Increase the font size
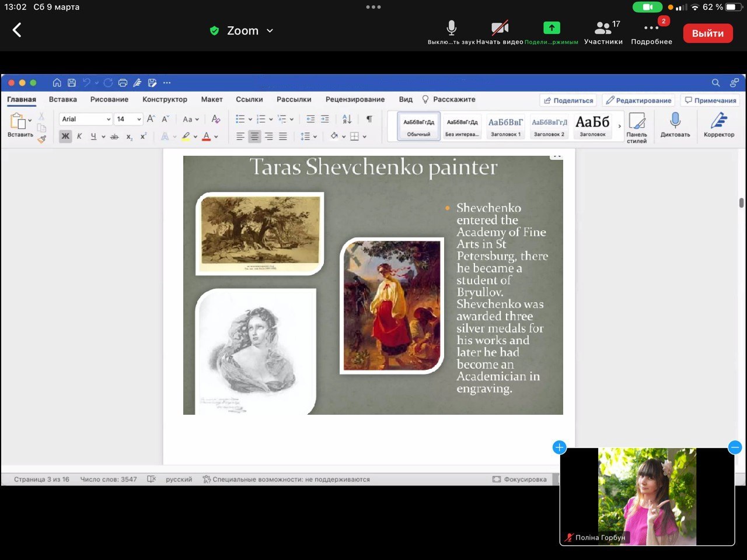The width and height of the screenshot is (747, 560). coord(151,119)
